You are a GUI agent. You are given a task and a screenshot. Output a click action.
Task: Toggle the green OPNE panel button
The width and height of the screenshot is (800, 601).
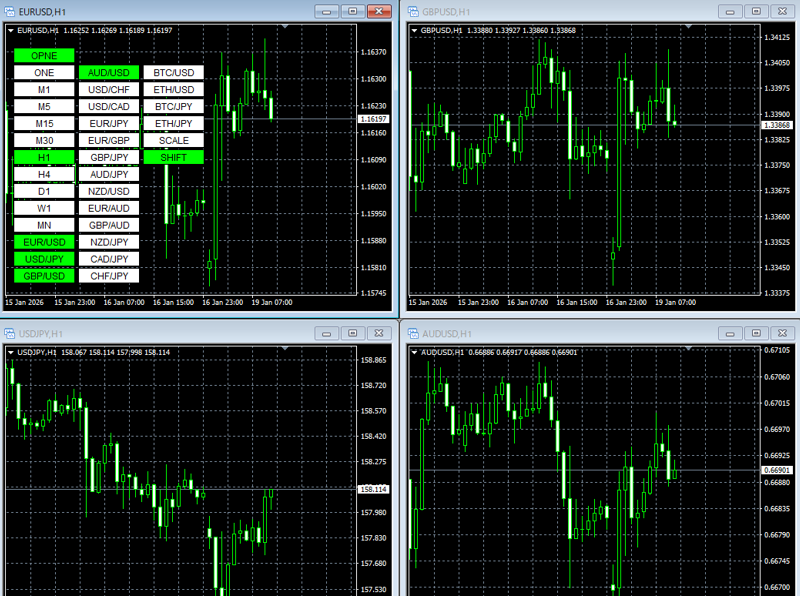point(44,56)
